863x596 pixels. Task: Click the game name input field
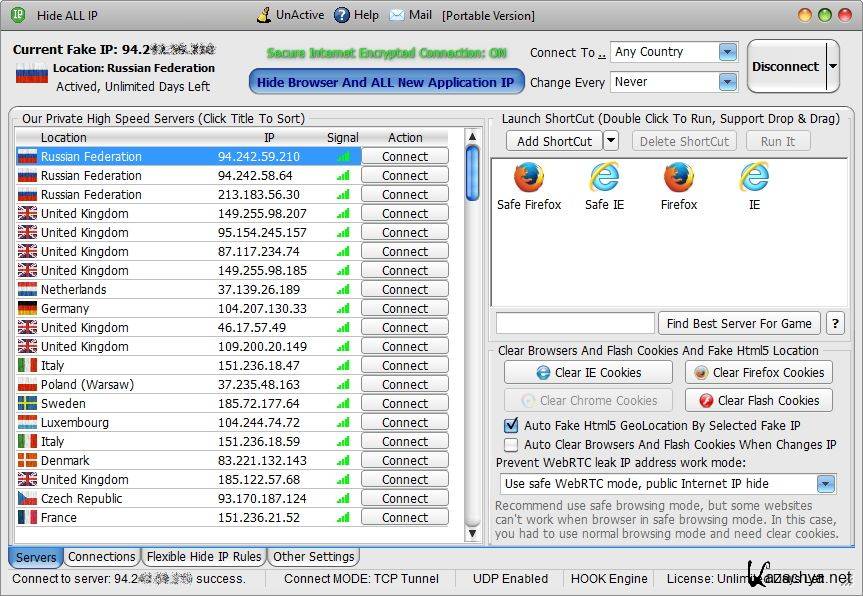point(574,323)
